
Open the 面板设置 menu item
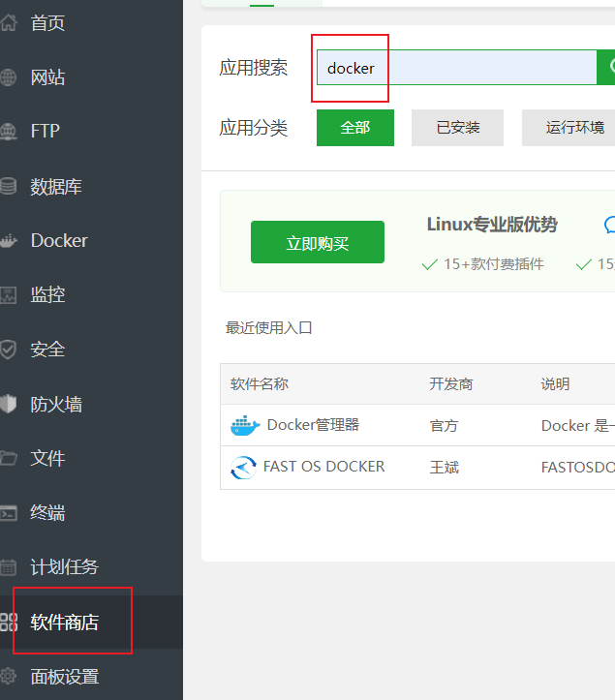click(x=65, y=677)
